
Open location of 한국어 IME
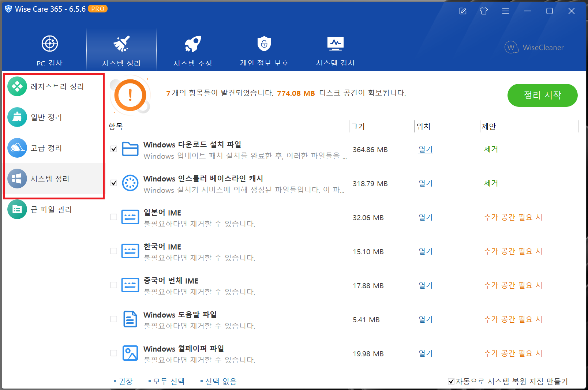[x=426, y=251]
